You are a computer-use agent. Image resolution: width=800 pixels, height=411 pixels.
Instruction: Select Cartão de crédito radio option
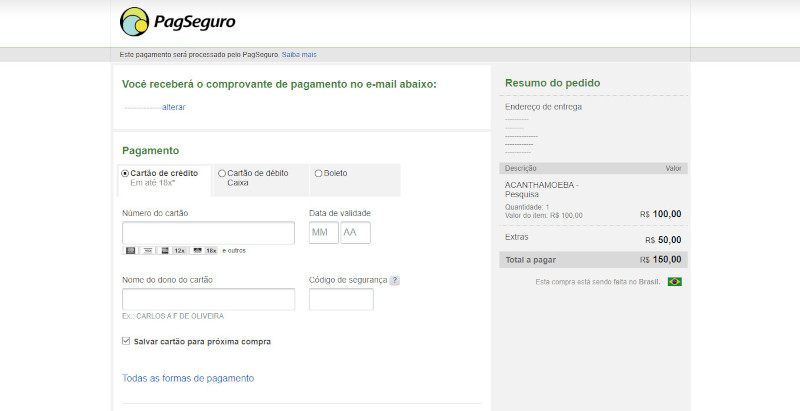[125, 173]
